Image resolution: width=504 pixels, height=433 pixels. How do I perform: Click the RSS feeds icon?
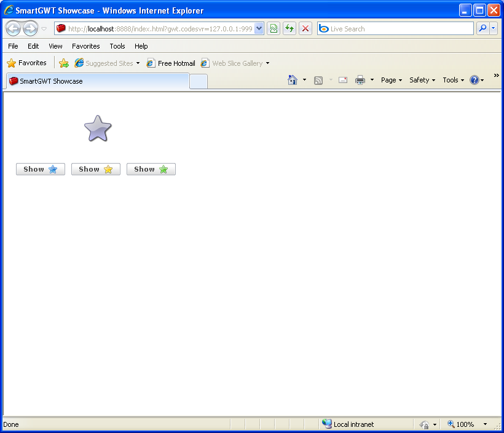318,80
